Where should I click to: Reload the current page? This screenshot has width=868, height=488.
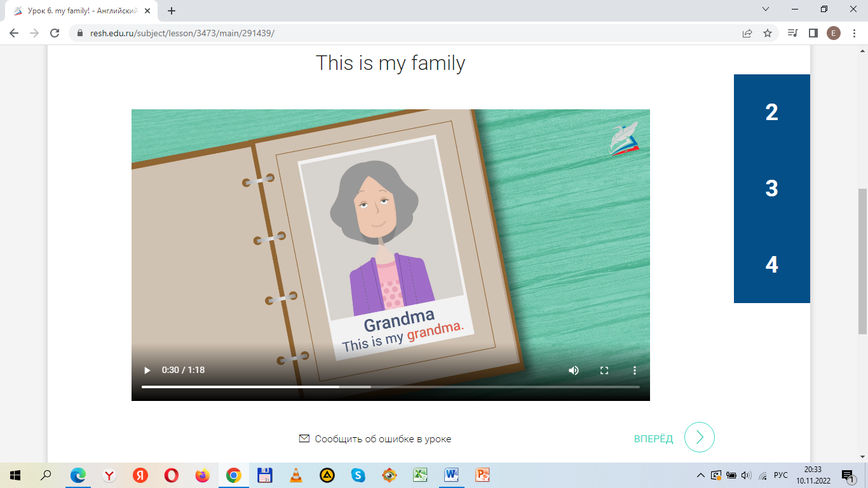point(55,33)
